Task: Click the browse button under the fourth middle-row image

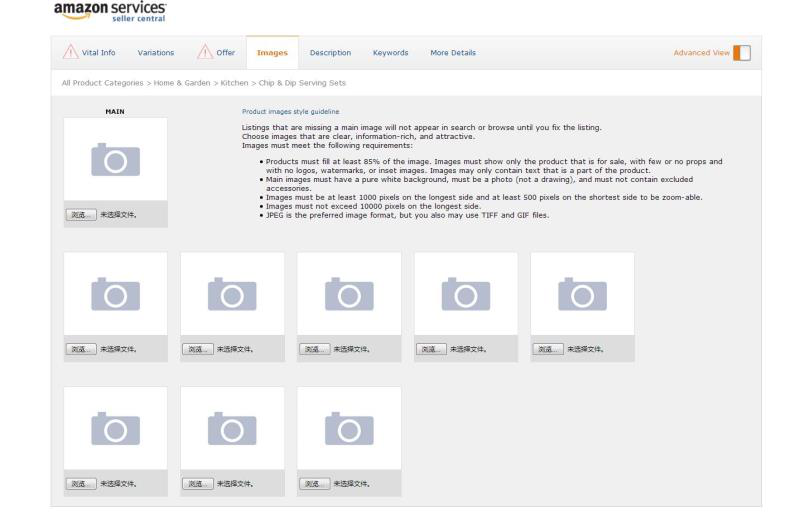Action: point(431,349)
